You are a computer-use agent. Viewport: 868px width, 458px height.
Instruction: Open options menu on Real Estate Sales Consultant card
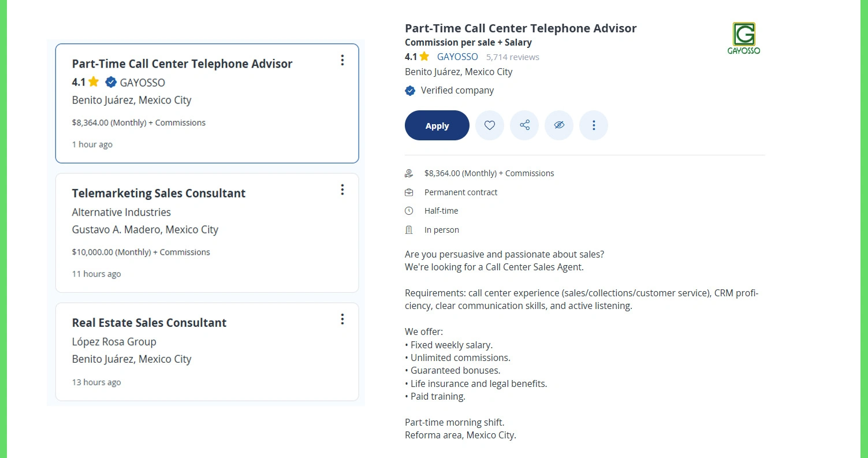(342, 319)
